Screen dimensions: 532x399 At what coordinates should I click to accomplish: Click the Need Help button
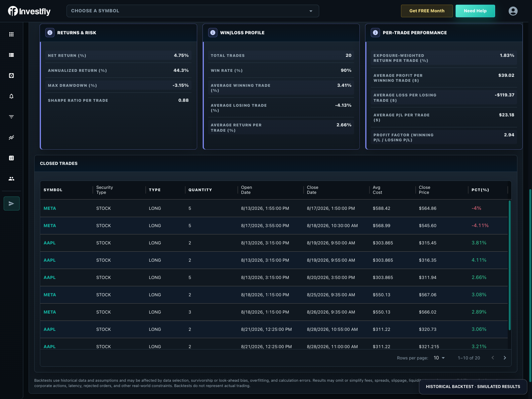point(475,11)
